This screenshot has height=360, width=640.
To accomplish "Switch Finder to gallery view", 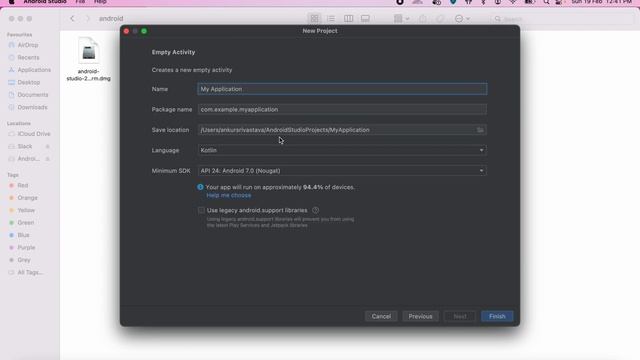I will click(365, 19).
